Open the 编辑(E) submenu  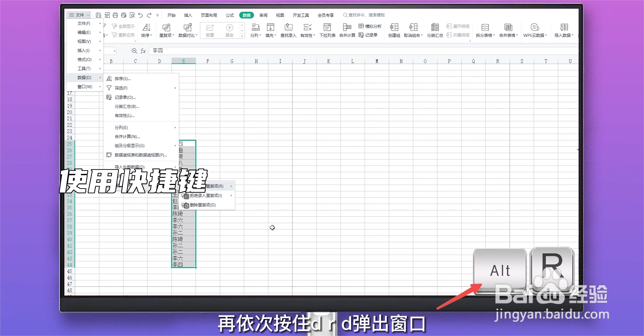coord(85,32)
